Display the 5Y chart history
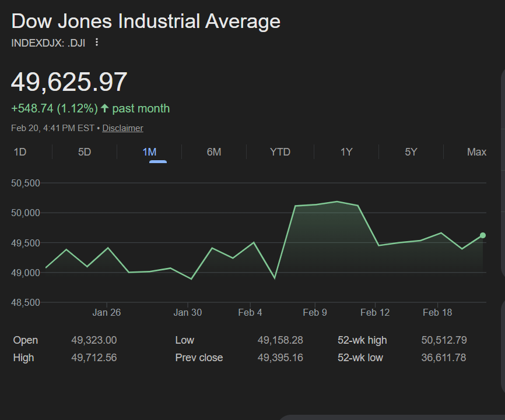505x420 pixels. [411, 152]
